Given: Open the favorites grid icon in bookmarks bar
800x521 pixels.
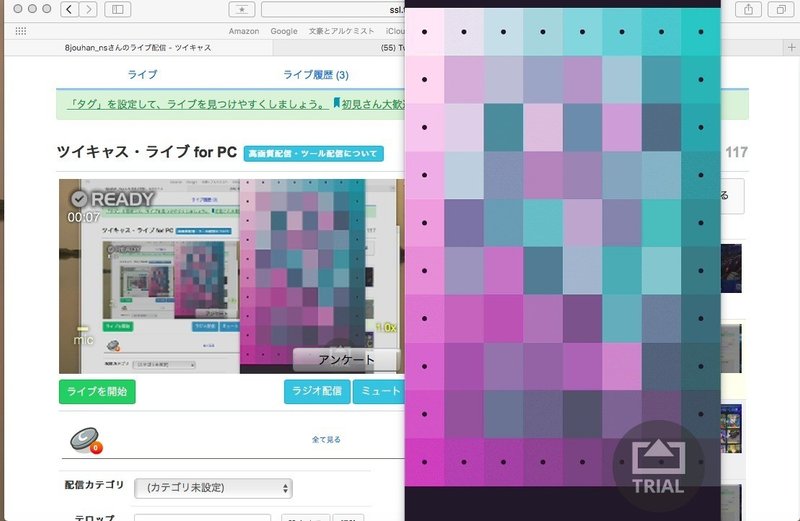Looking at the screenshot, I should [x=21, y=31].
